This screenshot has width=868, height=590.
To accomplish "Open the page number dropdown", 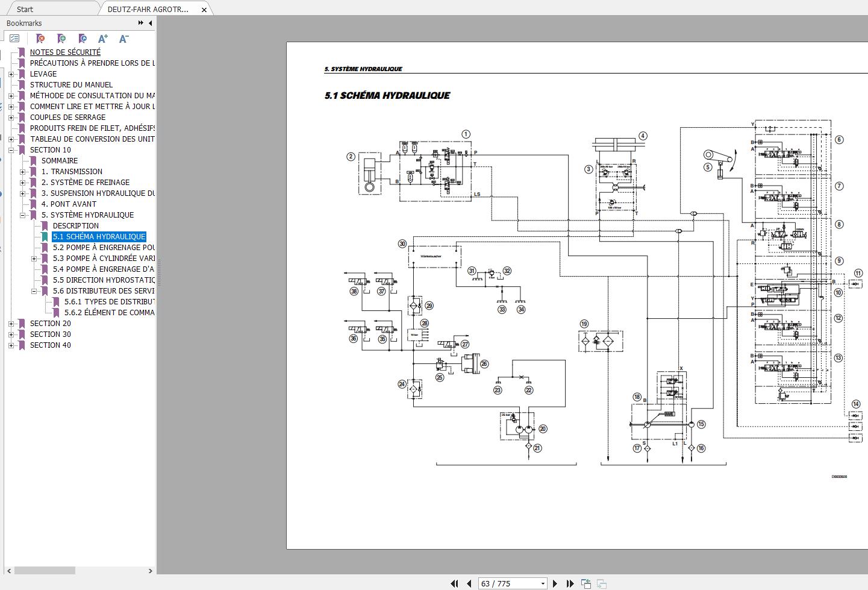I will pos(543,583).
